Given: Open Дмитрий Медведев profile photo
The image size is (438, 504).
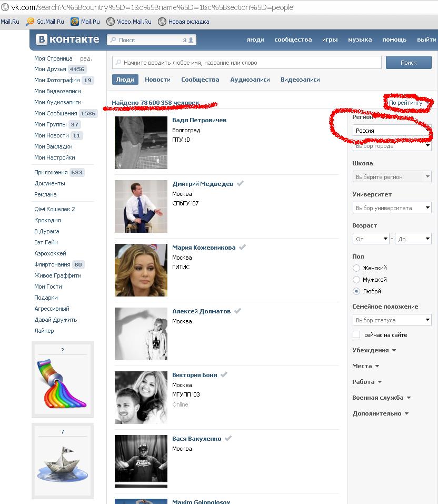Looking at the screenshot, I should (141, 206).
